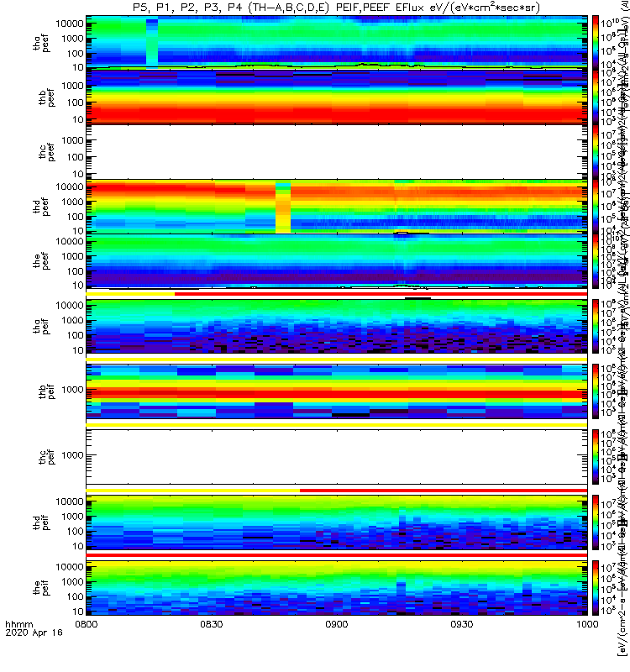
Task: Click the color bar beside the peef panel
Action: click(x=596, y=261)
